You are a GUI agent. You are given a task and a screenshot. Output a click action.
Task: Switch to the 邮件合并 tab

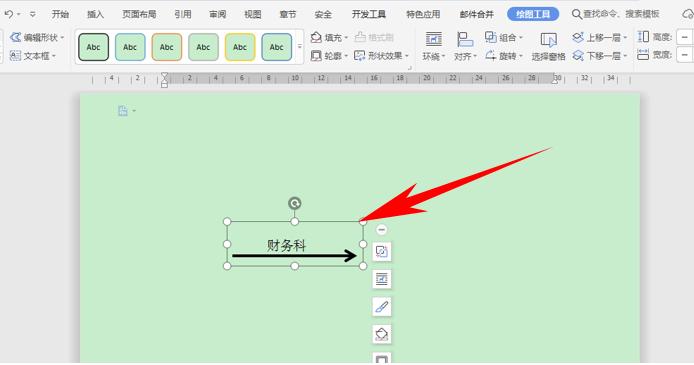[x=476, y=14]
